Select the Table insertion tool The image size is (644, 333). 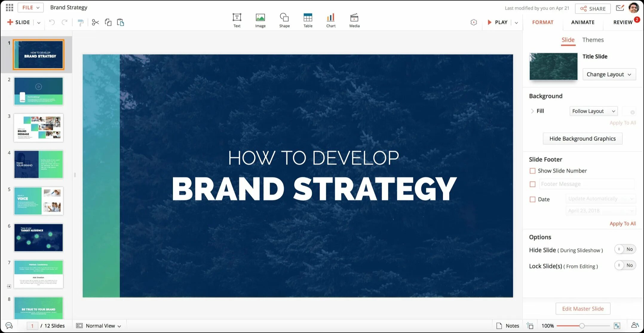pos(308,19)
